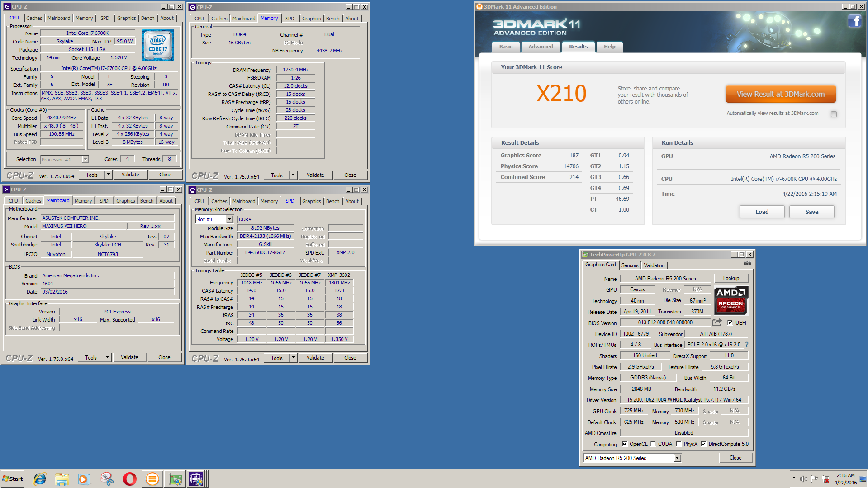This screenshot has height=488, width=868.
Task: Click the DRAM Frequency value 1750.4 MHz
Action: (295, 70)
